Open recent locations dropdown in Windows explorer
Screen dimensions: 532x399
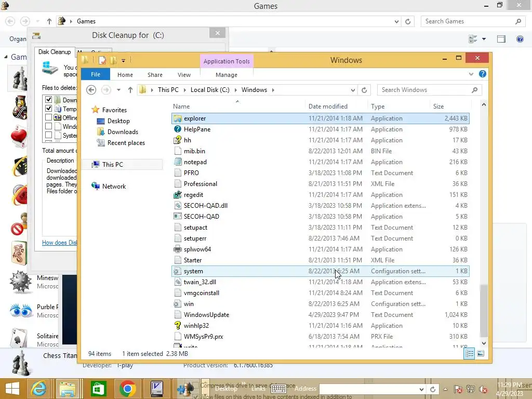(119, 90)
